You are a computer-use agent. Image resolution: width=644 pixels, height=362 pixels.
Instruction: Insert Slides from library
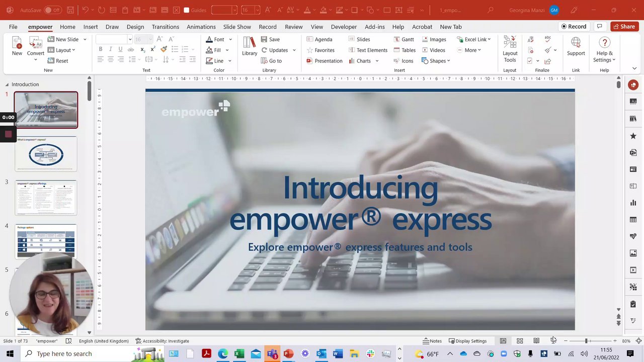(x=359, y=39)
